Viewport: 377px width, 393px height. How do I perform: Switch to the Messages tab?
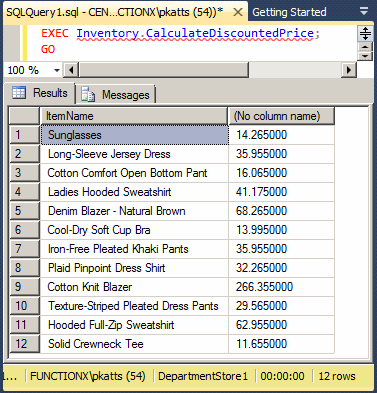click(116, 95)
